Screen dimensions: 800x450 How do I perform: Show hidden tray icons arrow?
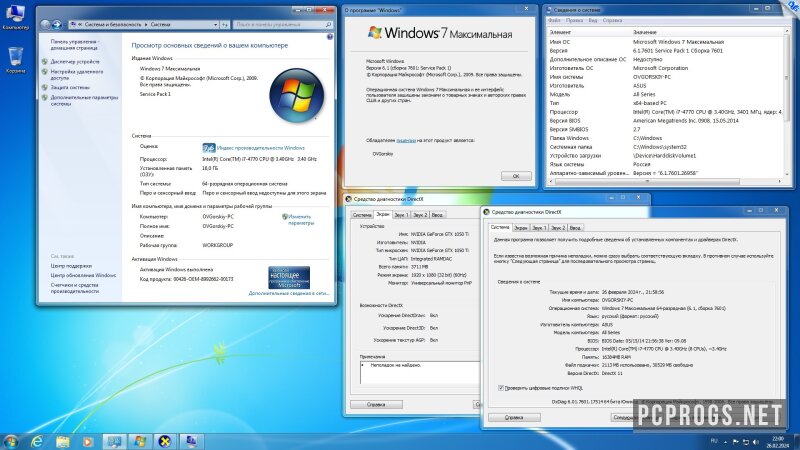pos(726,442)
